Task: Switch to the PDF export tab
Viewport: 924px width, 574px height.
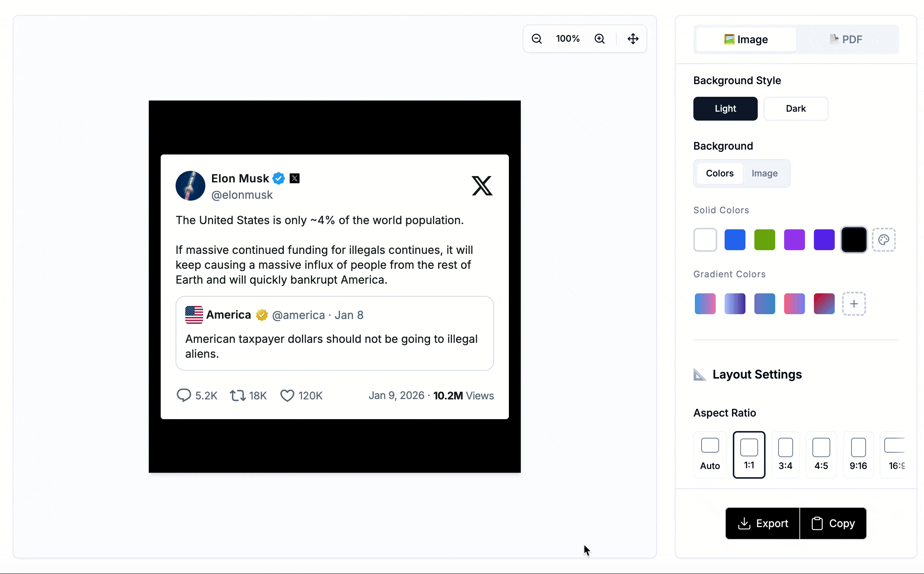Action: (x=846, y=39)
